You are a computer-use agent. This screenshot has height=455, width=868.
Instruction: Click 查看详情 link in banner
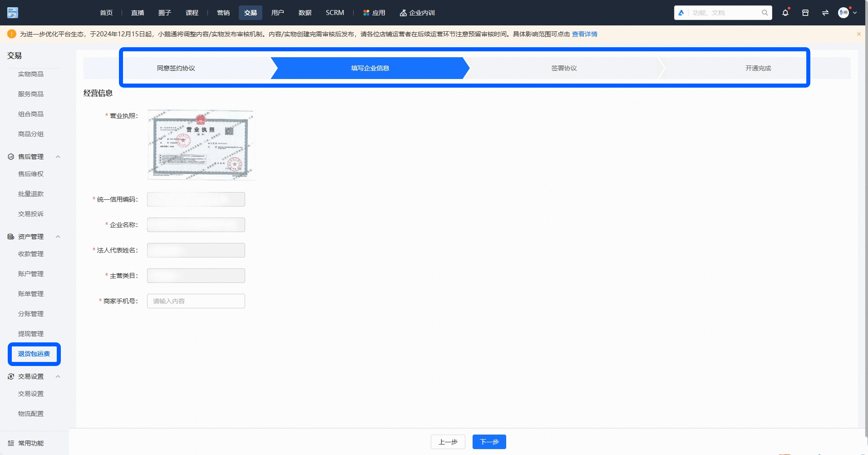click(x=584, y=34)
